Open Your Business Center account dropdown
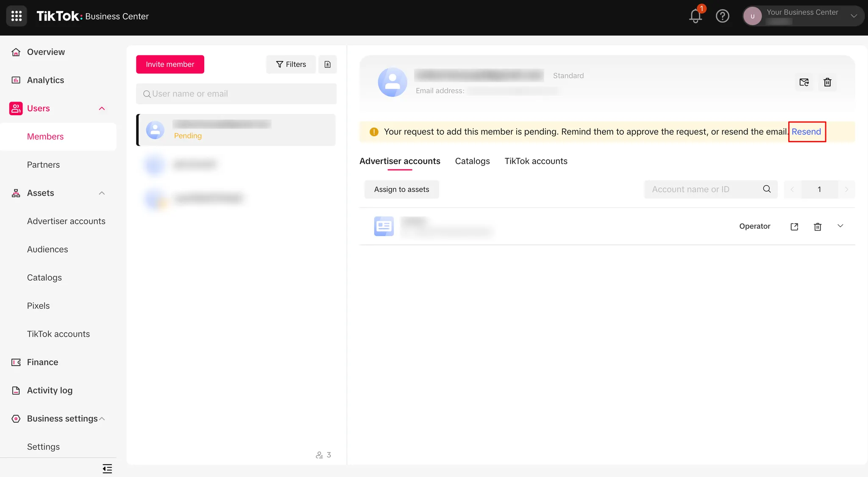The height and width of the screenshot is (477, 868). click(x=854, y=16)
